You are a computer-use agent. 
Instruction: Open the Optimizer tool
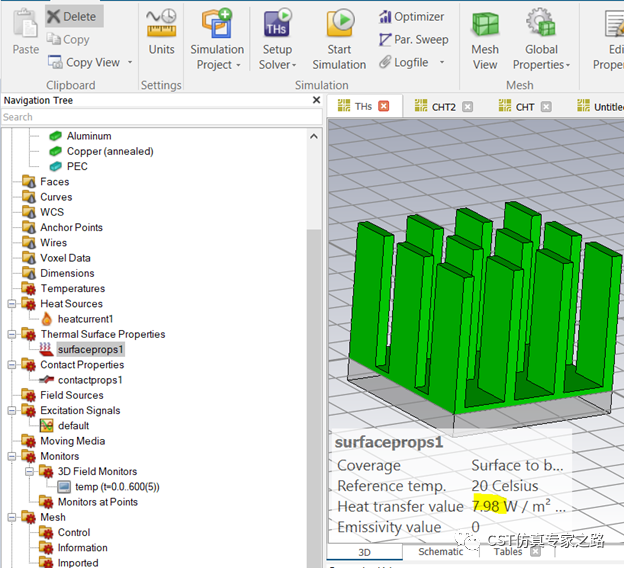pos(411,17)
